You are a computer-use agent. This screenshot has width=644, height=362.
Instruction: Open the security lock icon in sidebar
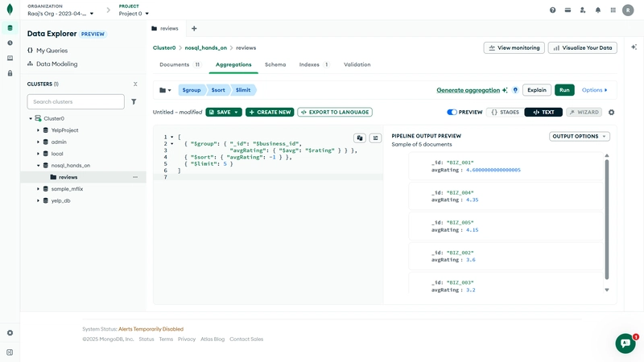pyautogui.click(x=10, y=73)
